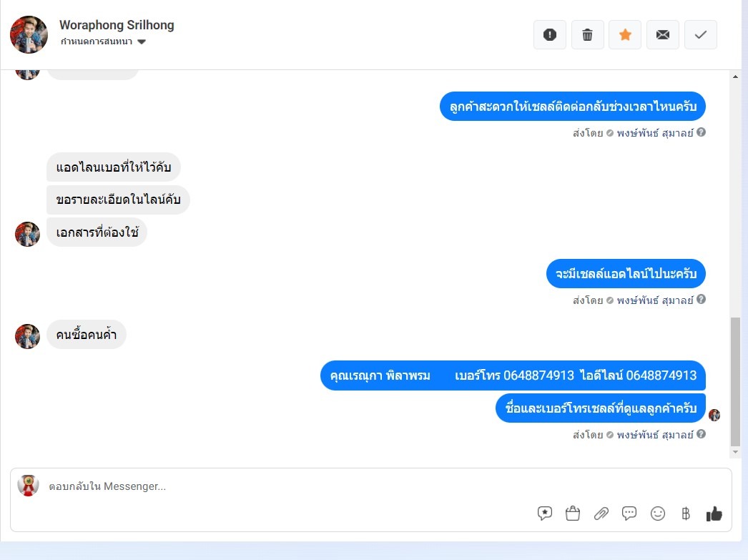Click the help icon beside last พงษ์พันธ์ สุมาลย์
Screen dimensions: 748x560
[x=701, y=434]
